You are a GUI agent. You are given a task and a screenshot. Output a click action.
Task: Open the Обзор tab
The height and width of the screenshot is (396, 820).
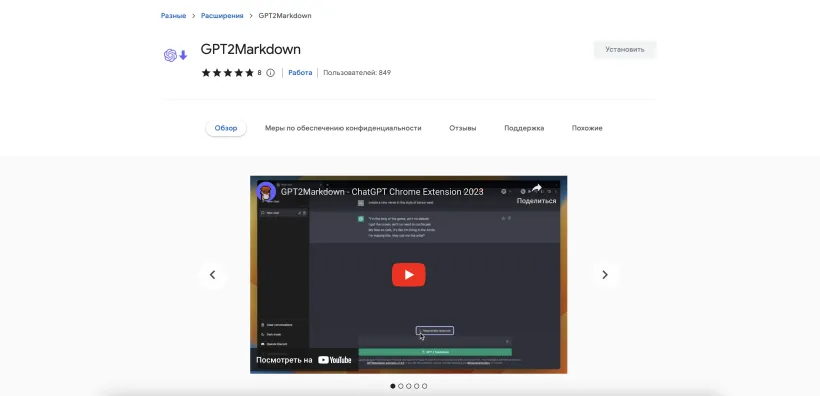226,128
